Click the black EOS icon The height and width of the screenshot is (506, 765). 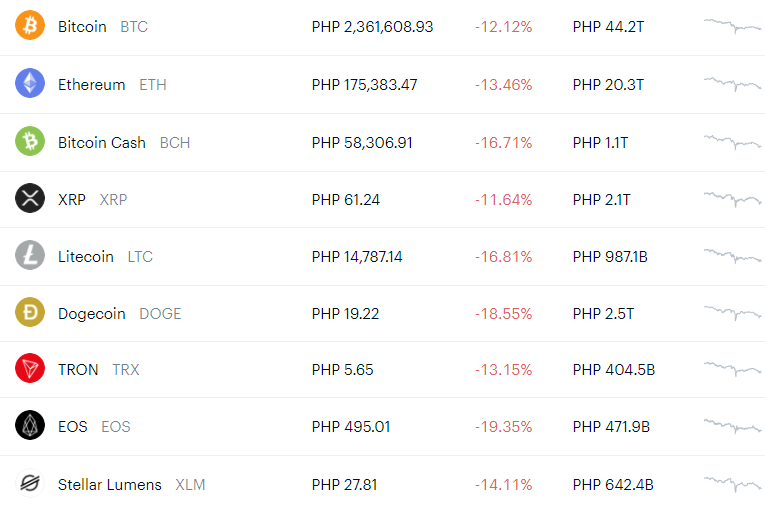pos(30,425)
